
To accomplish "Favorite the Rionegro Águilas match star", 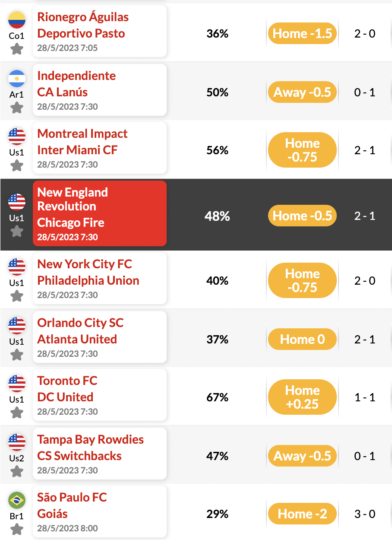I will 17,49.
